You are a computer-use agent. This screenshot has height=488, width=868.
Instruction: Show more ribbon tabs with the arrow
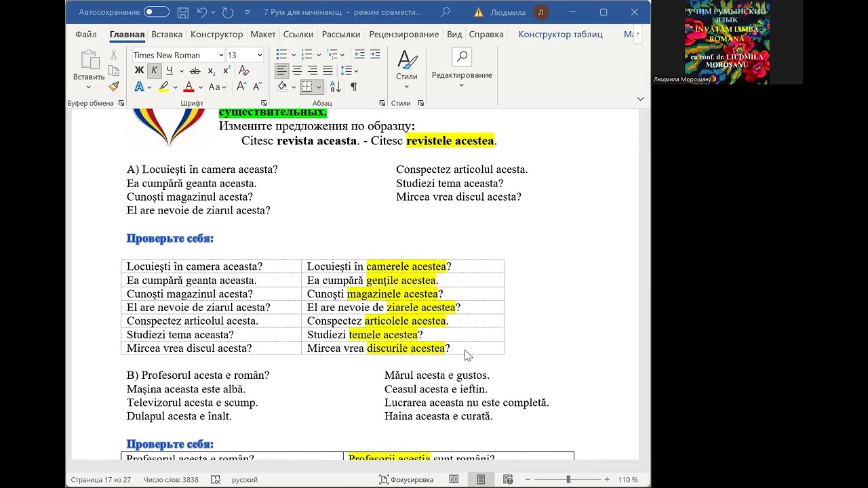click(x=637, y=34)
